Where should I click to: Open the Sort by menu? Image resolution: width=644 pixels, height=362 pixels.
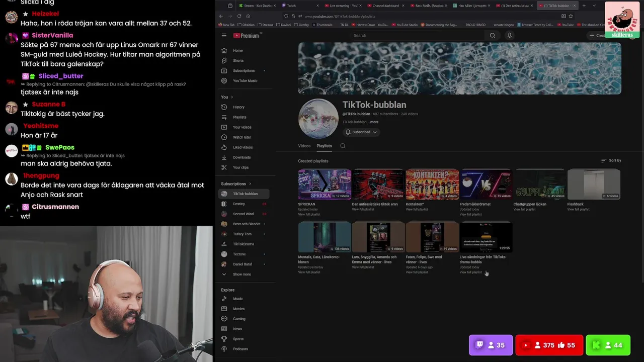[611, 160]
